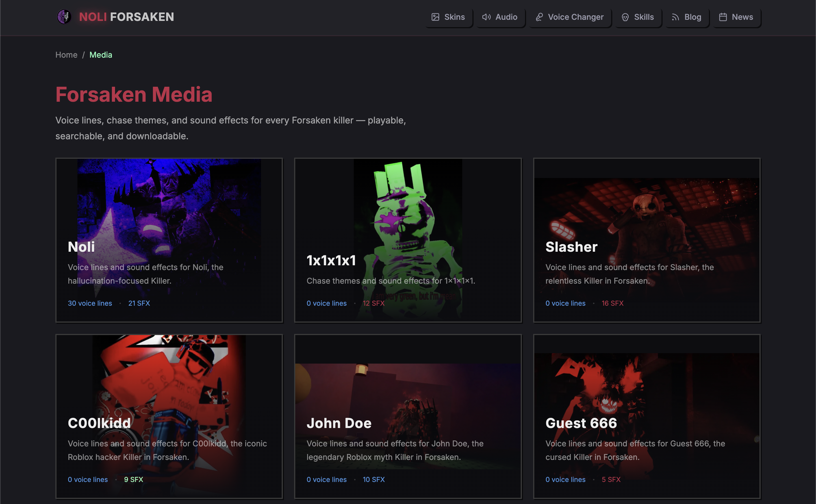Click the page intro about voice lines
The height and width of the screenshot is (504, 816).
click(x=231, y=128)
